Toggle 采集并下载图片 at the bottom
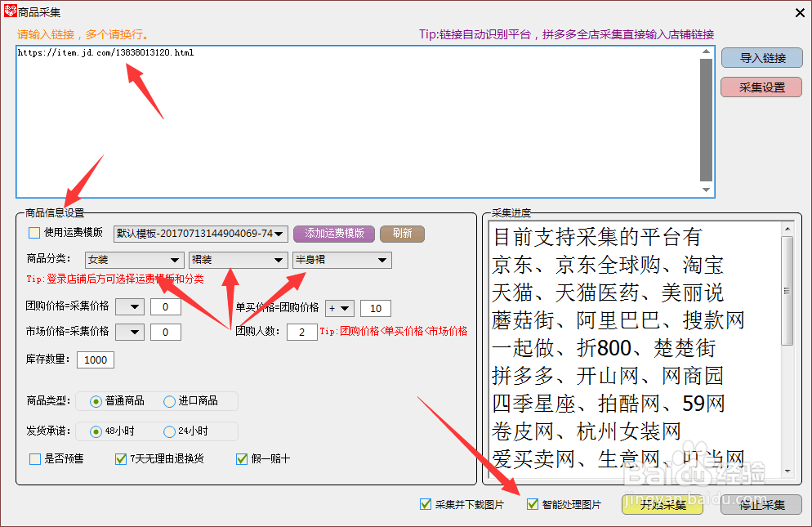The width and height of the screenshot is (812, 527). [426, 503]
